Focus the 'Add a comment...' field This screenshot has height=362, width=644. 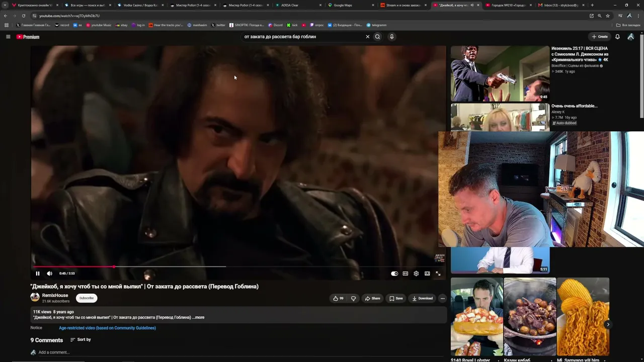[x=54, y=352]
